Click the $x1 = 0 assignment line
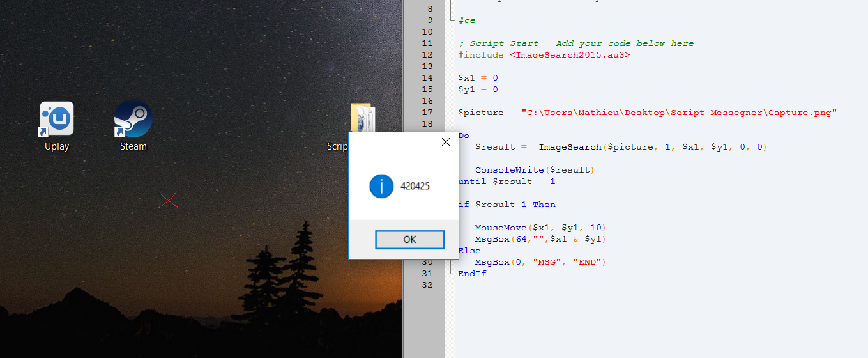The height and width of the screenshot is (358, 868). [478, 78]
